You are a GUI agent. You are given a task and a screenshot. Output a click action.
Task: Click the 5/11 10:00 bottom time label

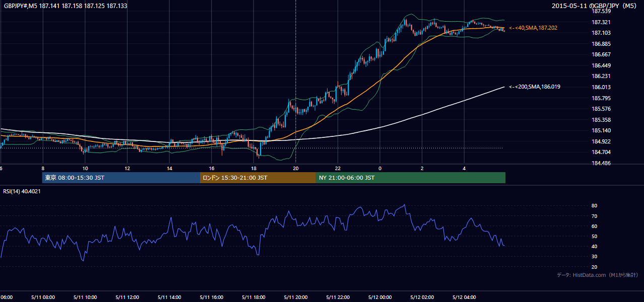[x=85, y=297]
